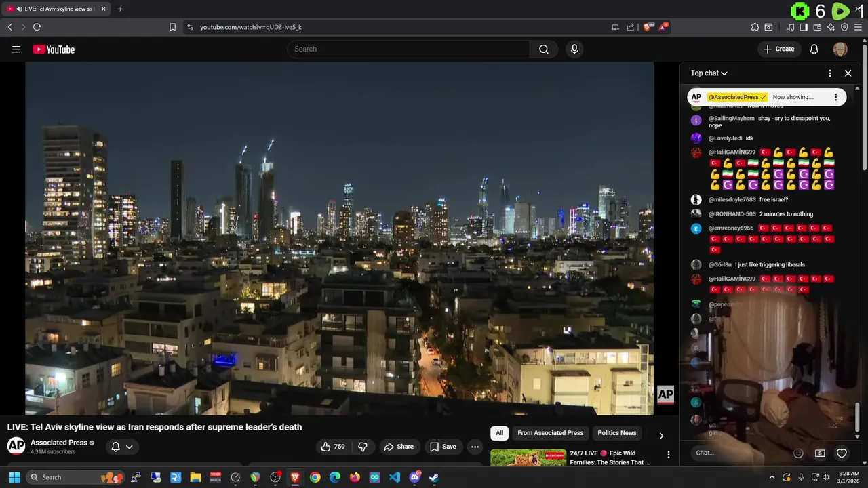The height and width of the screenshot is (488, 868).
Task: Open the YouTube guide hamburger menu
Action: pyautogui.click(x=16, y=49)
